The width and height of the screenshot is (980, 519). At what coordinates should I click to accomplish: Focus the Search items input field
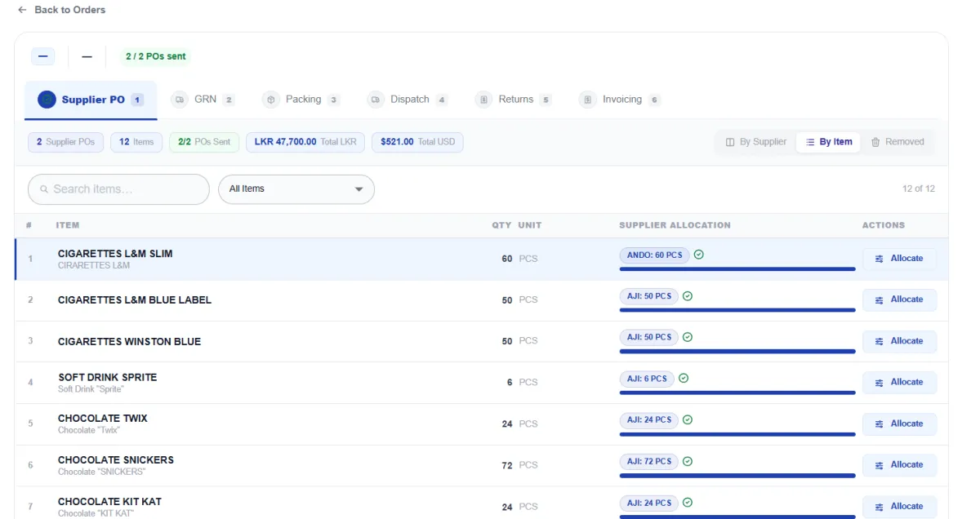[x=118, y=189]
